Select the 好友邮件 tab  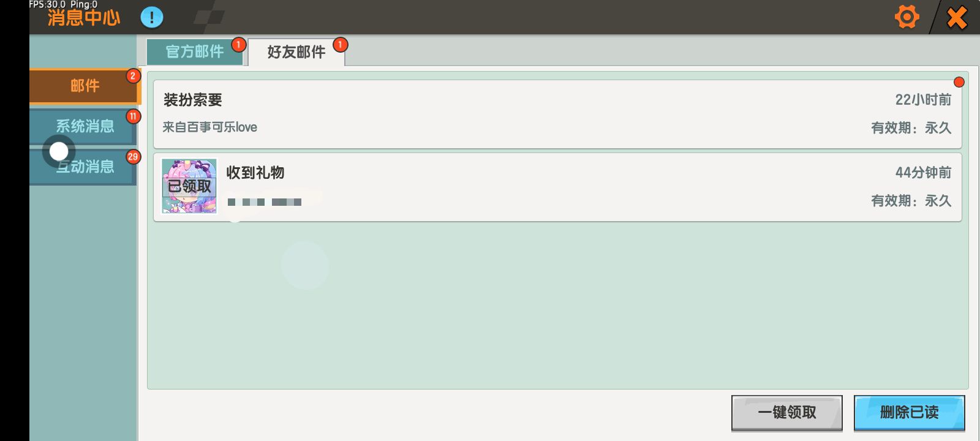tap(296, 52)
